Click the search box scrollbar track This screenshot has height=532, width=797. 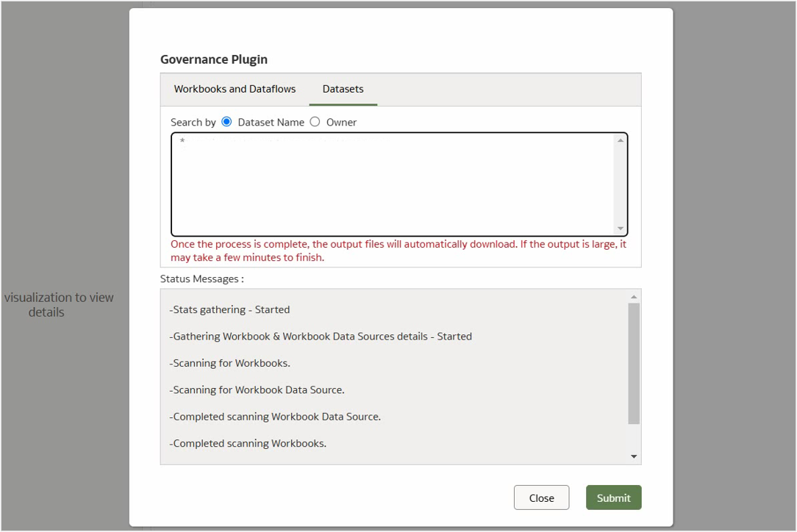tap(621, 184)
